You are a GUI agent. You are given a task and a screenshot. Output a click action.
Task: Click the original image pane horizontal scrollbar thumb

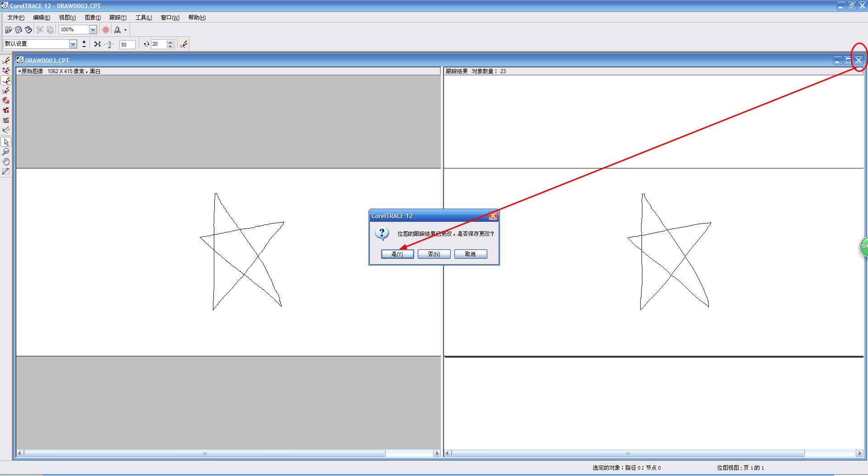205,453
